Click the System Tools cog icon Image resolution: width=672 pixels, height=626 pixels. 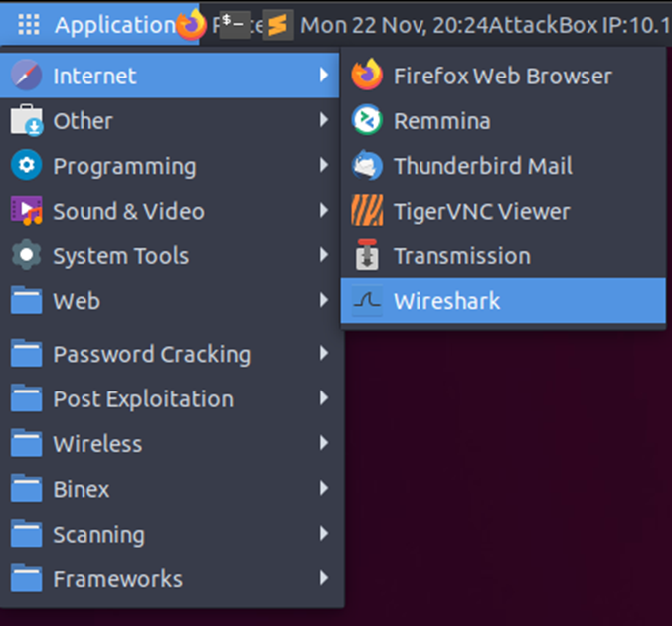26,255
